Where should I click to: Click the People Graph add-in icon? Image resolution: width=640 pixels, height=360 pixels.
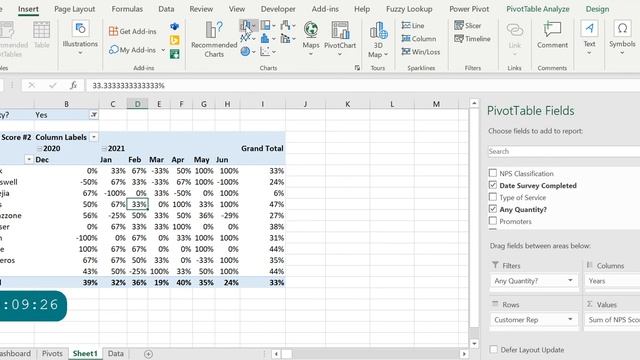tap(175, 54)
